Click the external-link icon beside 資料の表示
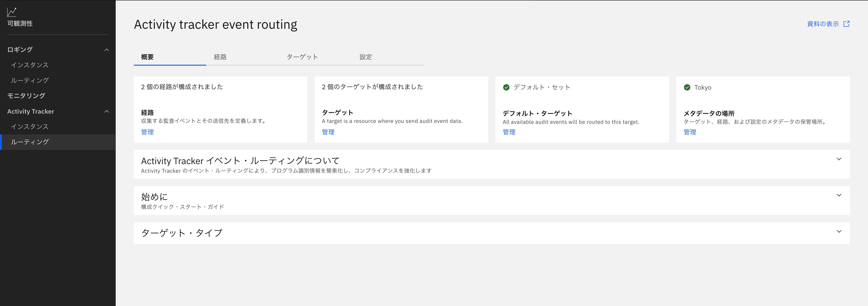The height and width of the screenshot is (306, 868). pos(847,24)
